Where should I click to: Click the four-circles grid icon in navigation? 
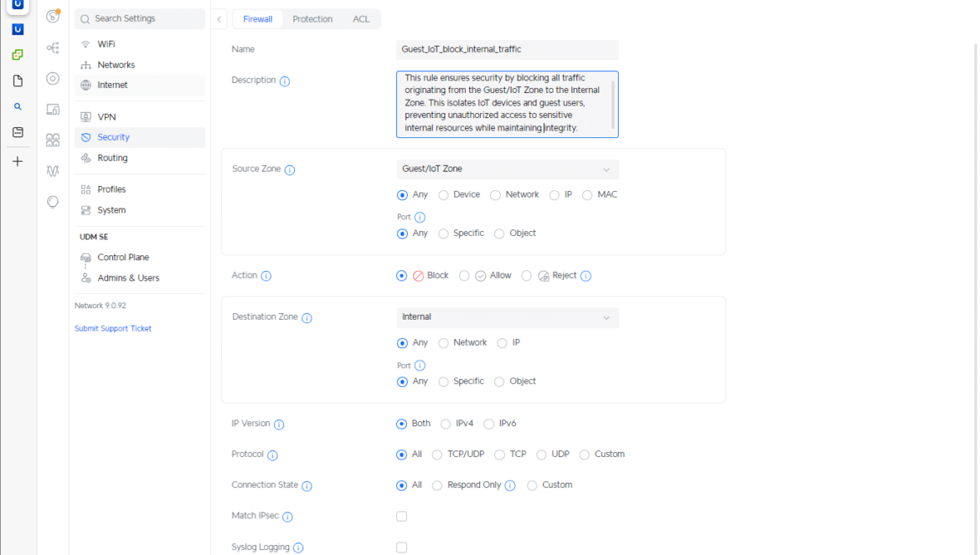[x=53, y=140]
